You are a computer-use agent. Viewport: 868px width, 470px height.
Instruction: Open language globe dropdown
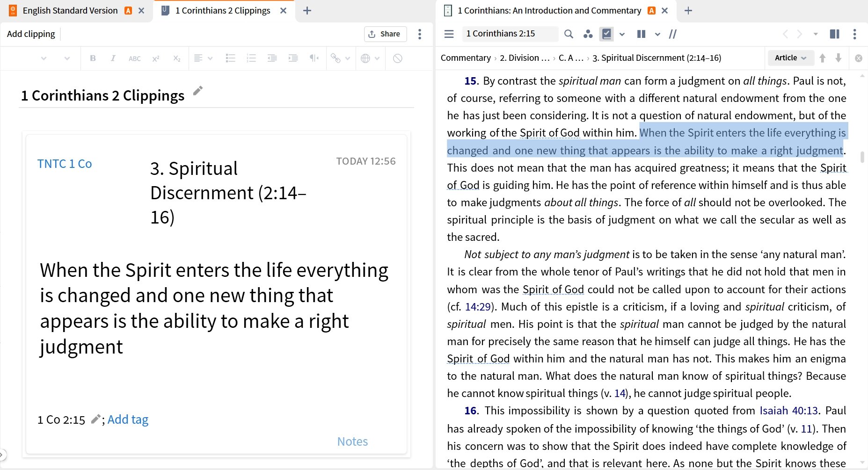[x=370, y=58]
